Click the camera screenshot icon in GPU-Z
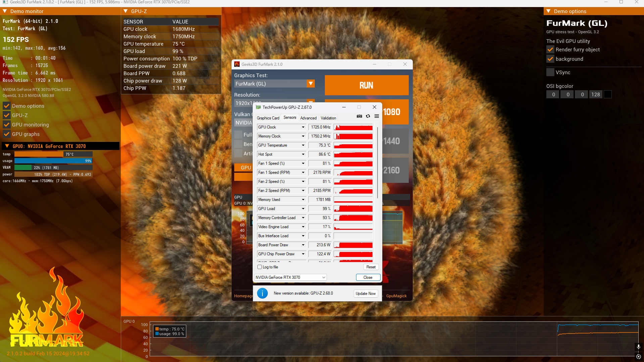This screenshot has height=362, width=644. pos(359,116)
